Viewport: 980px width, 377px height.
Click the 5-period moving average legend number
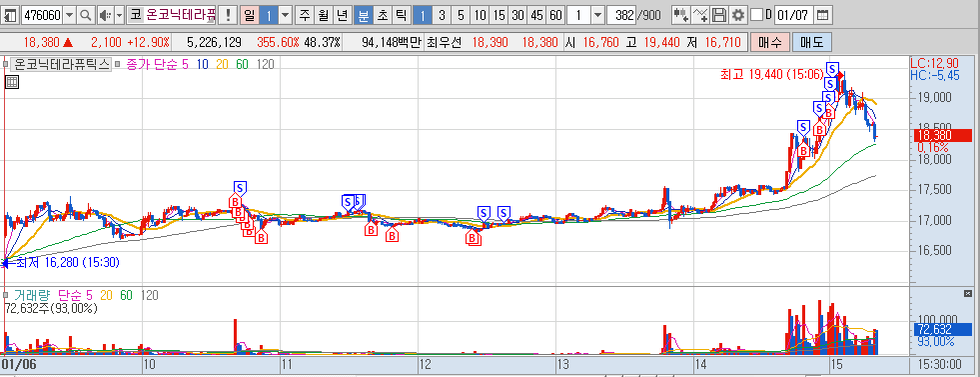click(185, 64)
